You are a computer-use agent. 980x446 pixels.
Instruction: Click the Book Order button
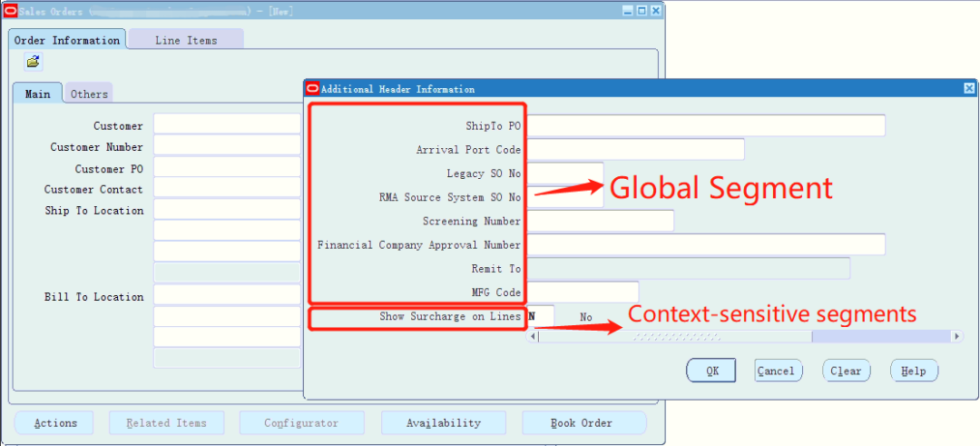coord(583,423)
